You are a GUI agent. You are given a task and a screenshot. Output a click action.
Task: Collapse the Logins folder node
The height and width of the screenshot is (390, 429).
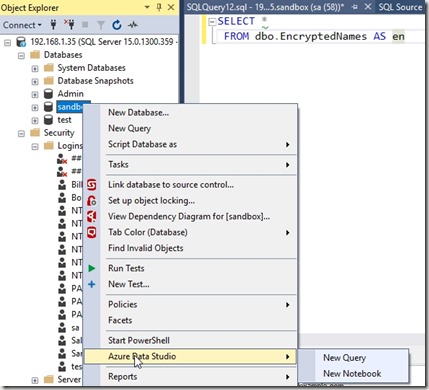[35, 146]
